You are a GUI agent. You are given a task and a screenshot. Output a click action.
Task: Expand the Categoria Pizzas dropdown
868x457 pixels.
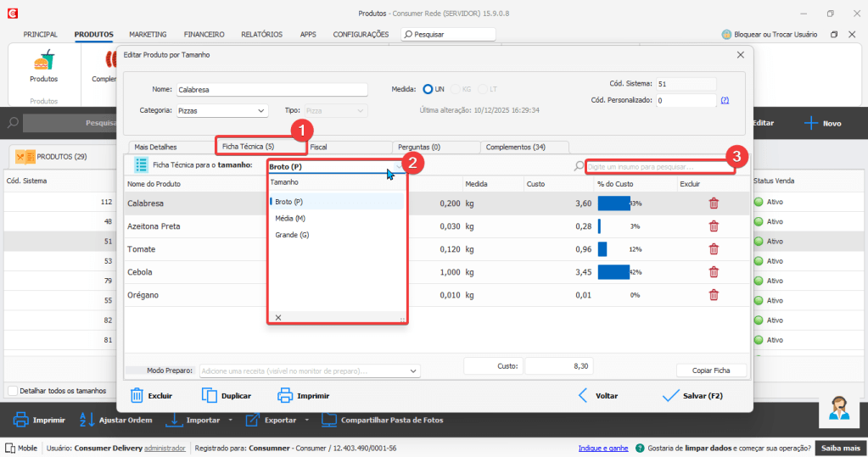260,110
